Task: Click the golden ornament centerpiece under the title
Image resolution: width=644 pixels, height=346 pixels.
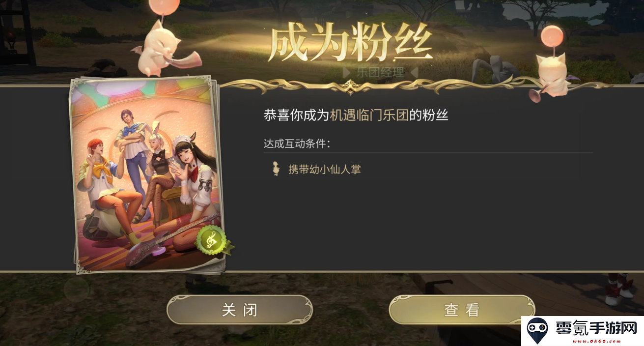Action: [x=350, y=87]
